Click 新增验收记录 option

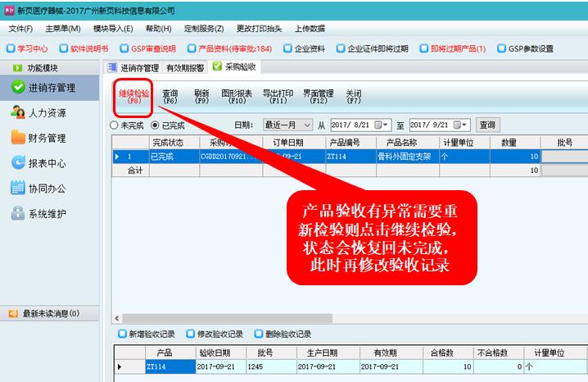[x=123, y=334]
